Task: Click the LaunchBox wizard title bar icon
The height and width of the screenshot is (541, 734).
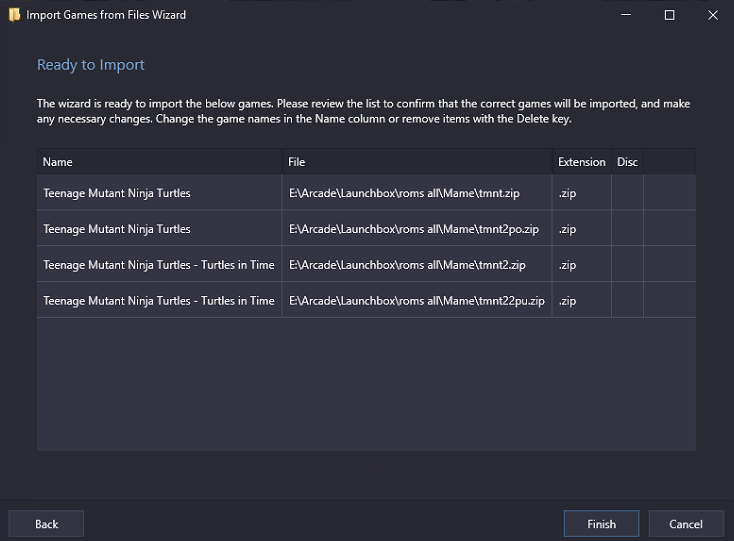Action: [15, 15]
